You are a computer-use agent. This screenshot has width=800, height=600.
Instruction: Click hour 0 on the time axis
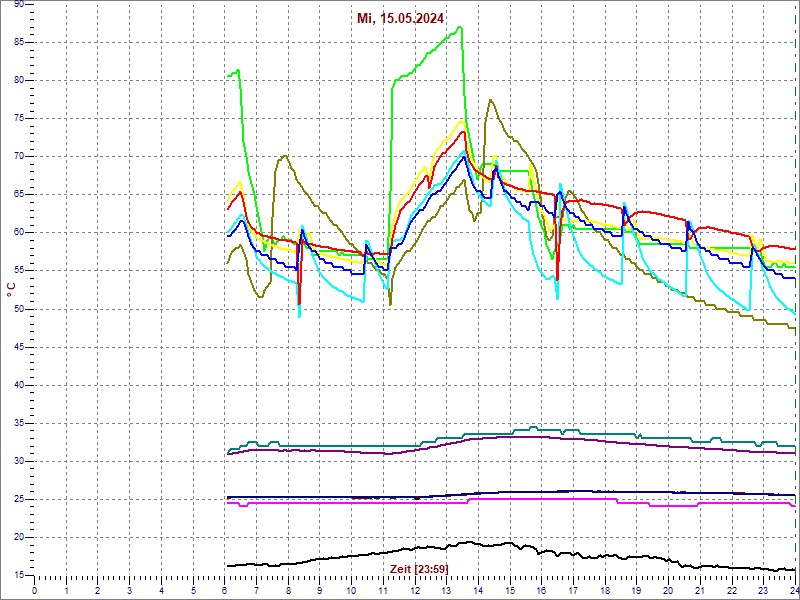click(x=34, y=590)
